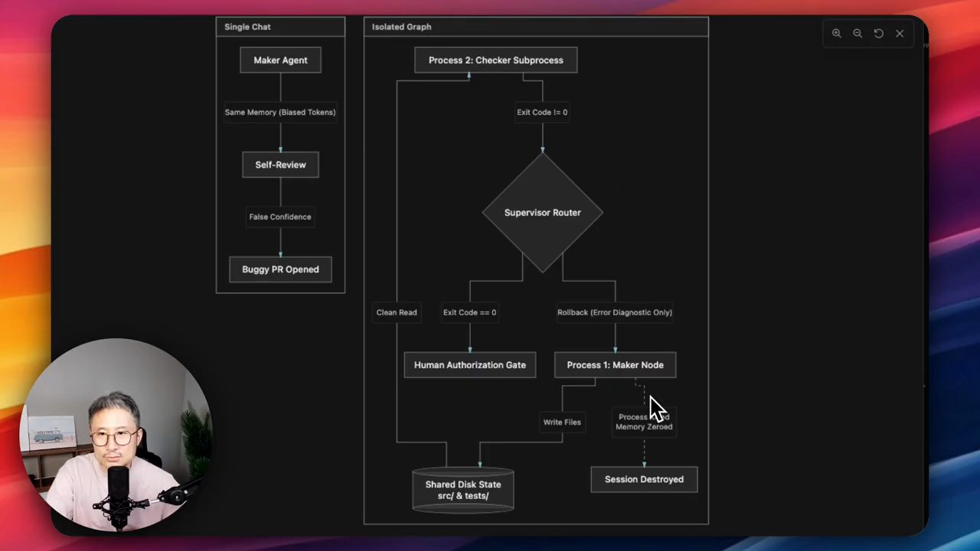Close the diagram viewer
The width and height of the screenshot is (980, 551).
coord(900,34)
